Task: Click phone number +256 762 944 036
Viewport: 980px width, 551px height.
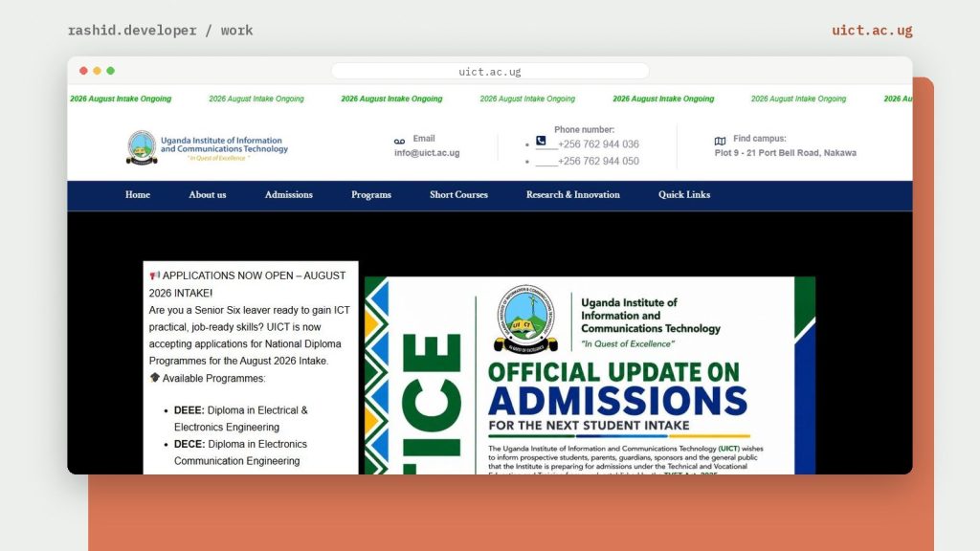Action: click(598, 144)
